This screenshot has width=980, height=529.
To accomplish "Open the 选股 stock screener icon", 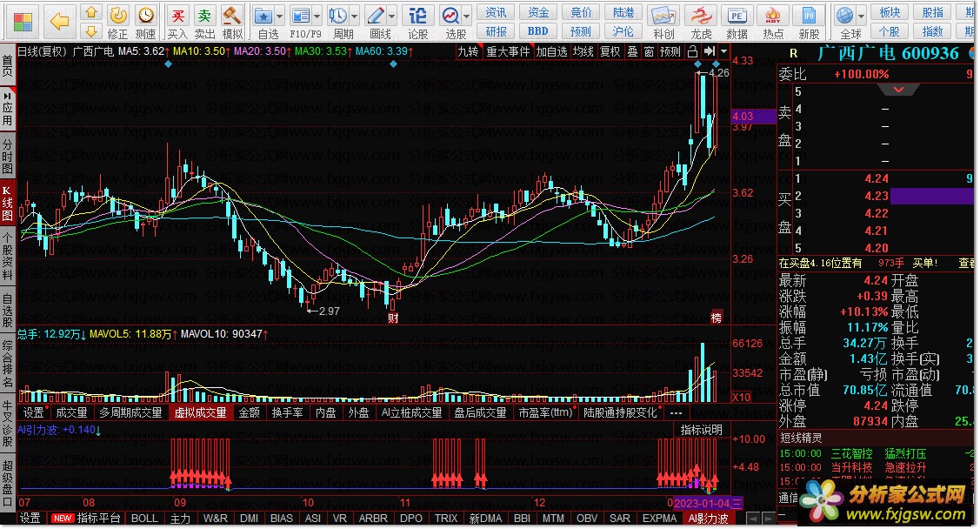I will pos(450,16).
